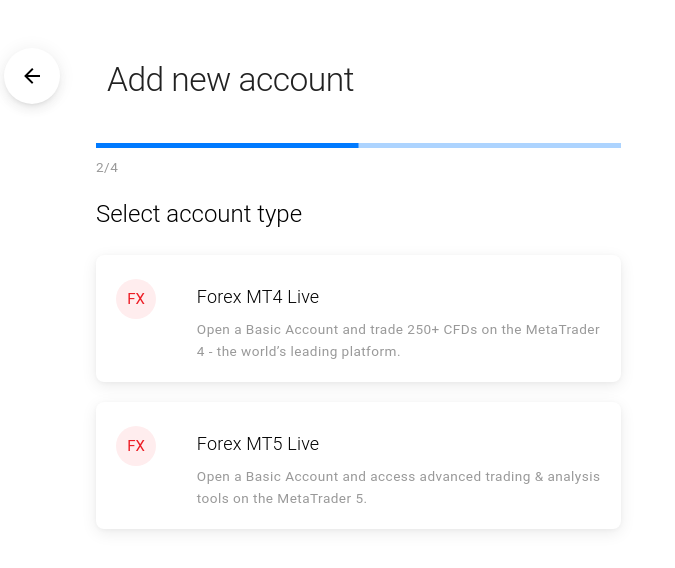This screenshot has width=675, height=568.
Task: Choose the MetaTrader 4 account card
Action: (x=358, y=318)
